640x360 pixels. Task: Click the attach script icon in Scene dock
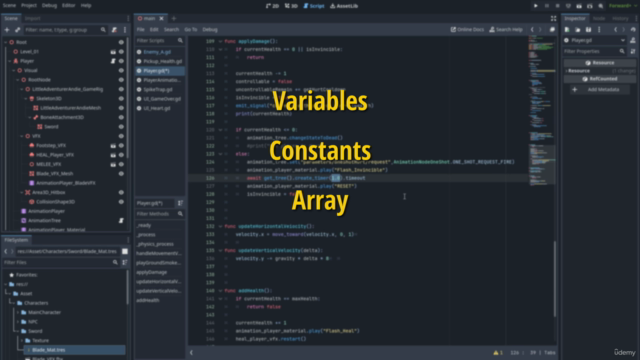115,30
